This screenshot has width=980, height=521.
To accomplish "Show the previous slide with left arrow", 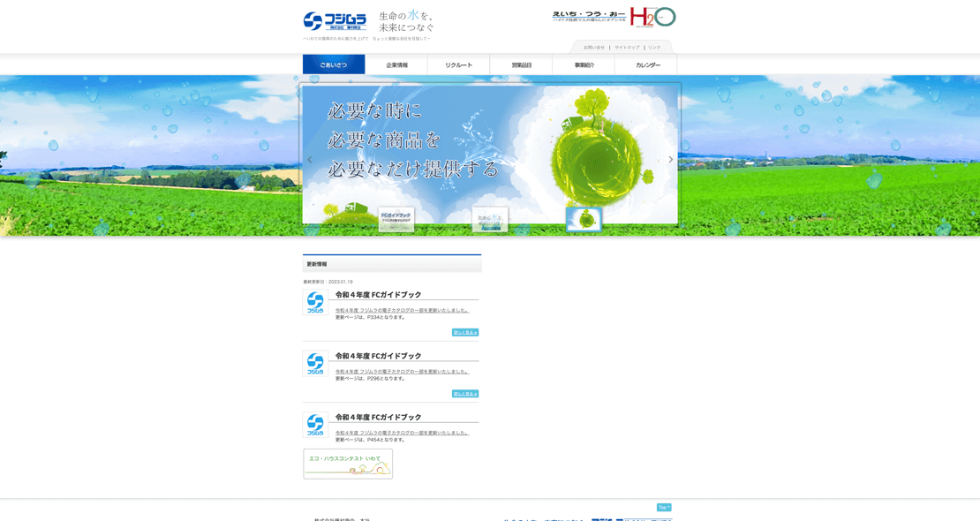I will 309,160.
